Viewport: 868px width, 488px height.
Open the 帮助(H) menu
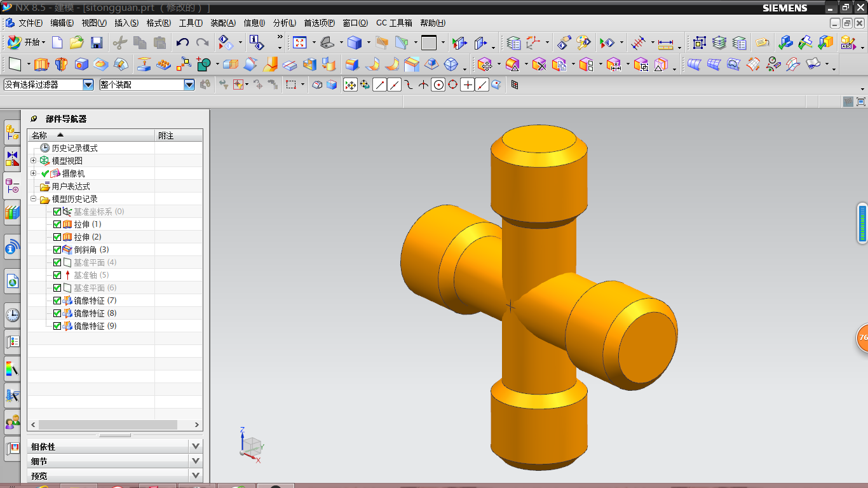(x=433, y=23)
